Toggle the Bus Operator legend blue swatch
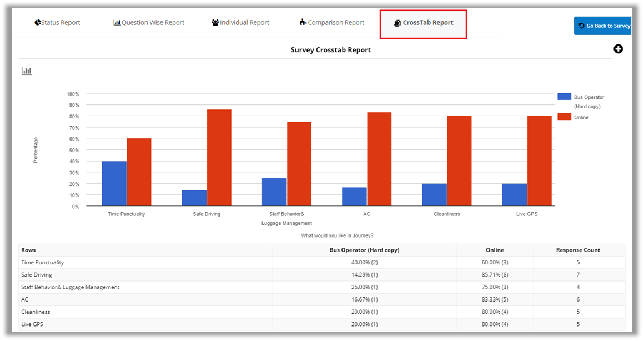The width and height of the screenshot is (644, 341). coord(564,97)
